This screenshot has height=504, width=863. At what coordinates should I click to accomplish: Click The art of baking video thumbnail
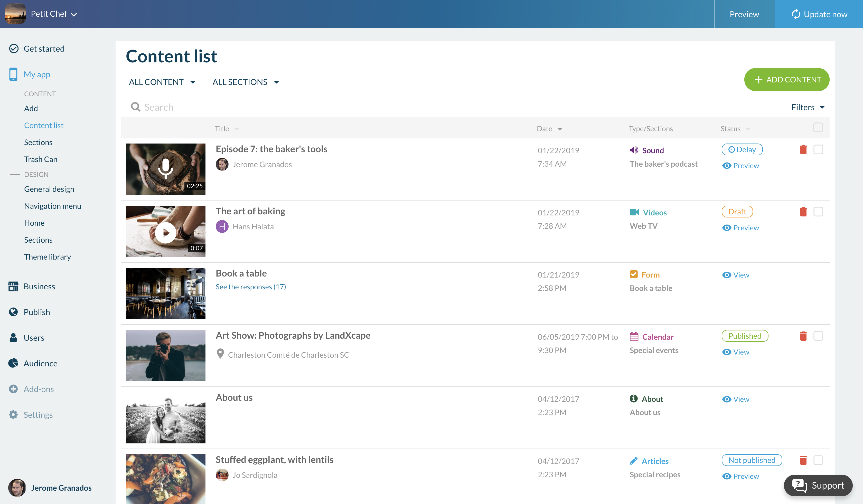[x=165, y=231]
